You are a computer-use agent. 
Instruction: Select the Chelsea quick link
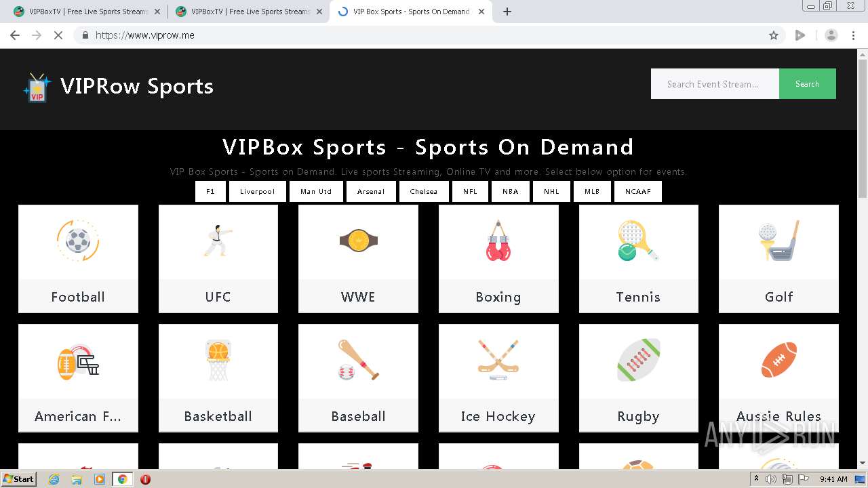(x=424, y=191)
